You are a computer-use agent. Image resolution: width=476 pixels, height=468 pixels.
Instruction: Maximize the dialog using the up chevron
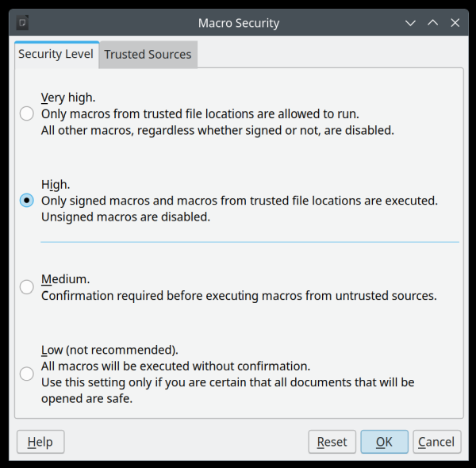click(433, 23)
